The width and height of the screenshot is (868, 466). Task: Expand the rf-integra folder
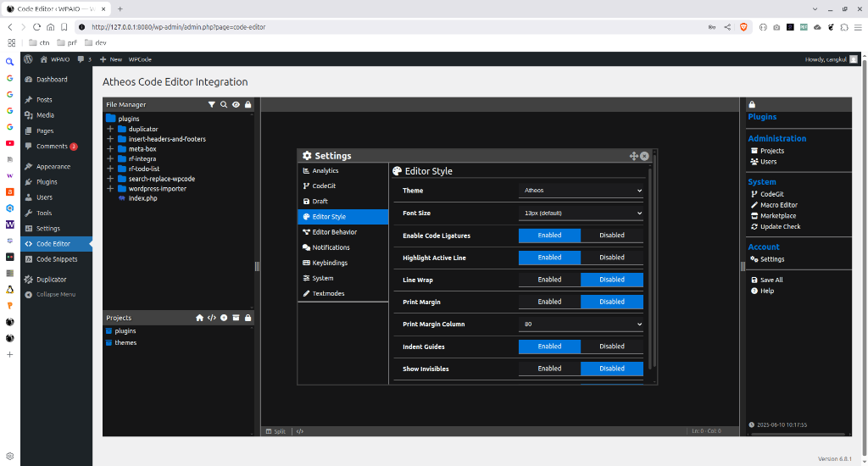click(x=110, y=158)
